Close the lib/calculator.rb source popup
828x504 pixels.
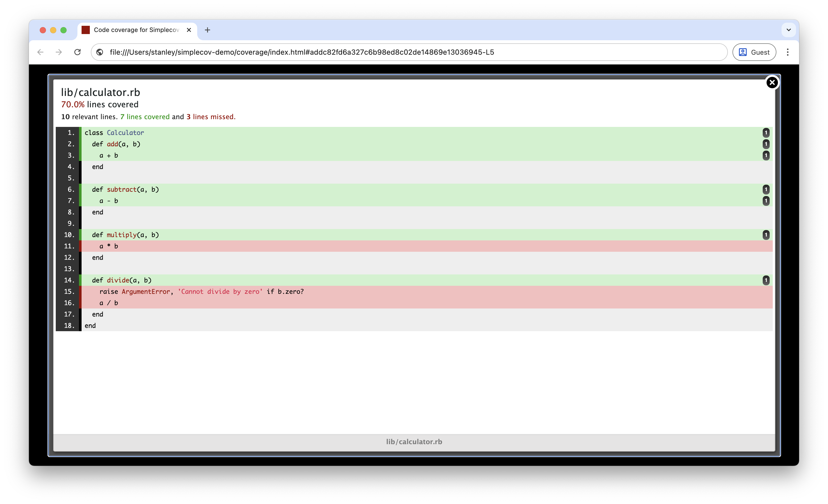tap(772, 83)
